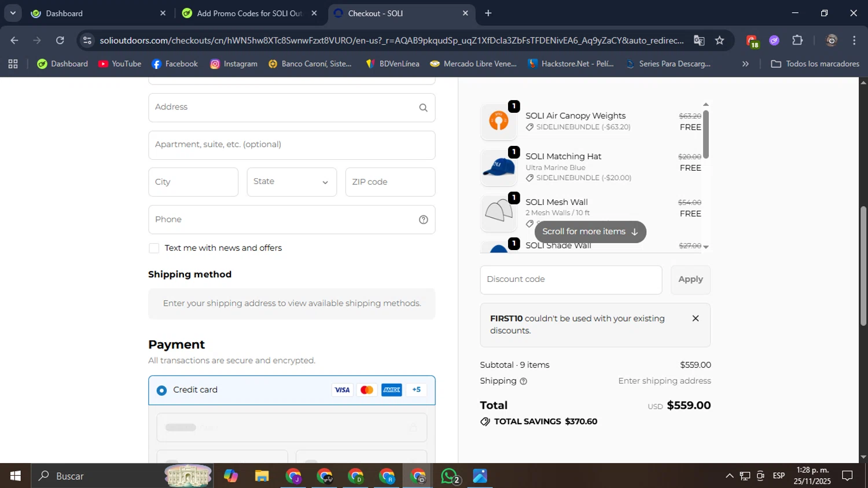This screenshot has height=488, width=868.
Task: Expand the tab search dropdown arrow
Action: pyautogui.click(x=13, y=13)
